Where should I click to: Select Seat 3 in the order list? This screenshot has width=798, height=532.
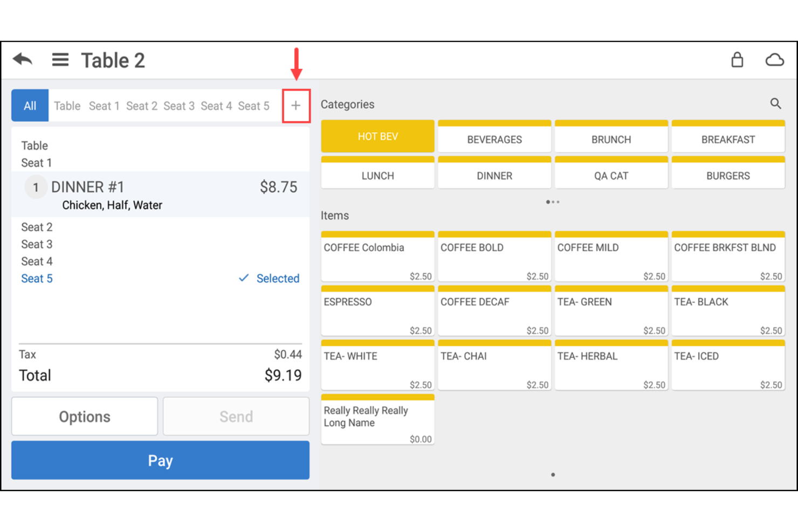pos(37,244)
